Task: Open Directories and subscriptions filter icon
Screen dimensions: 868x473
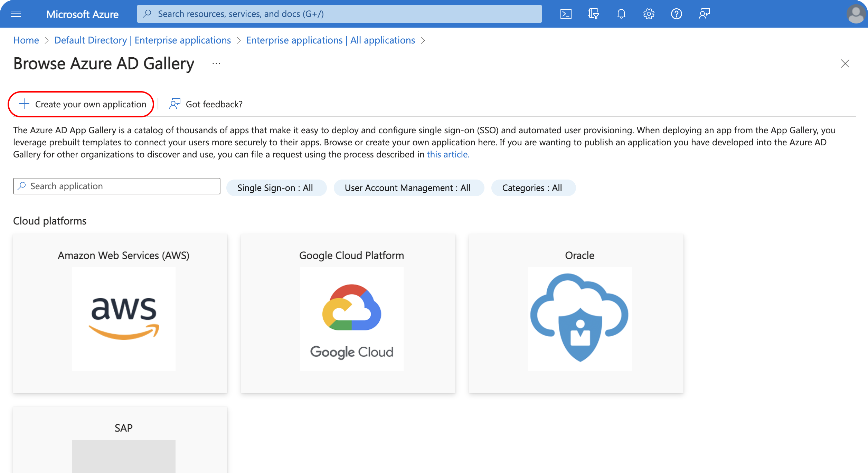Action: click(593, 14)
